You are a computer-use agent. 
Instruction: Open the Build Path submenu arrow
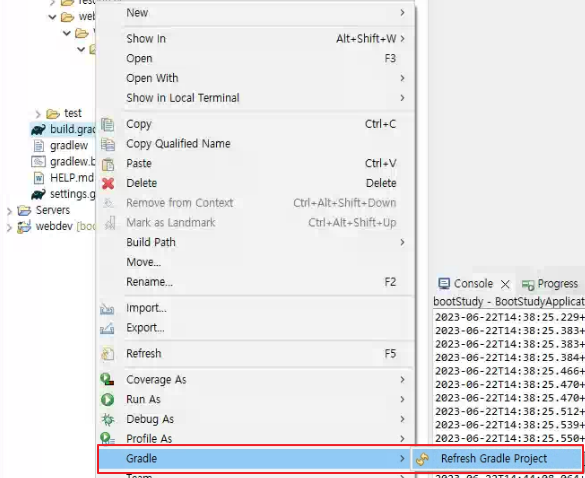[402, 243]
